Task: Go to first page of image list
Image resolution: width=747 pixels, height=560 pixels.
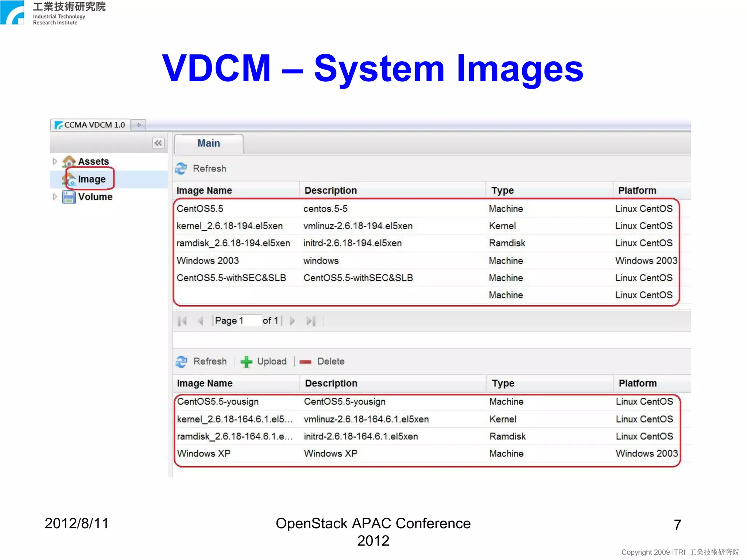Action: pyautogui.click(x=182, y=321)
